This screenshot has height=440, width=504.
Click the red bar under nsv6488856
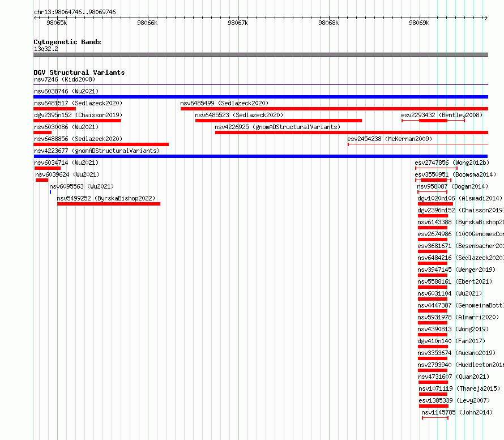pos(101,144)
